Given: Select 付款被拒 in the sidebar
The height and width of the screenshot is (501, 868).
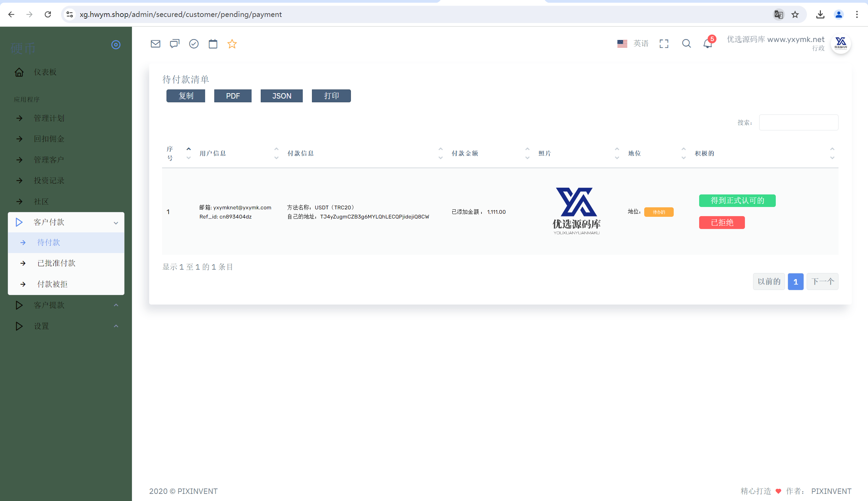Looking at the screenshot, I should click(66, 284).
